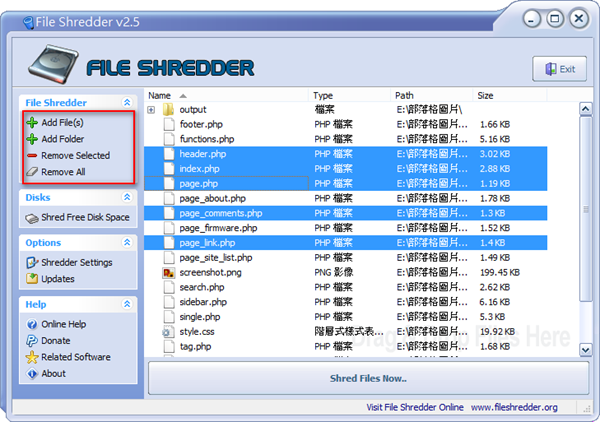600x422 pixels.
Task: Click the hard drive logo in the header
Action: coord(54,64)
